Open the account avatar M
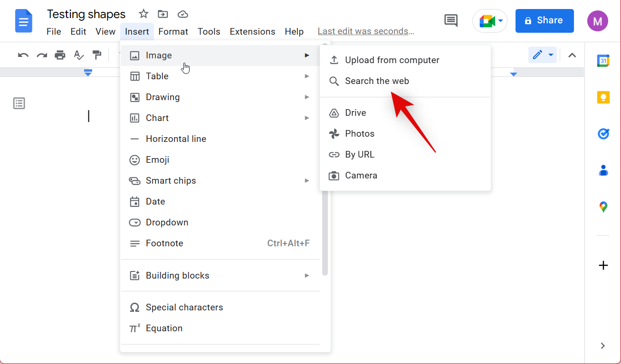Viewport: 621px width, 364px height. [x=597, y=21]
